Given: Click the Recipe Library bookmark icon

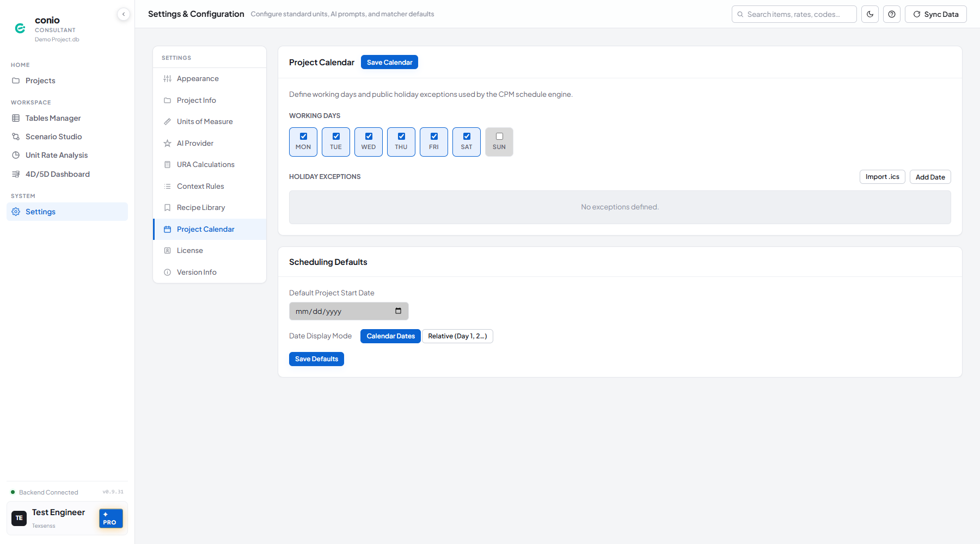Looking at the screenshot, I should 167,208.
